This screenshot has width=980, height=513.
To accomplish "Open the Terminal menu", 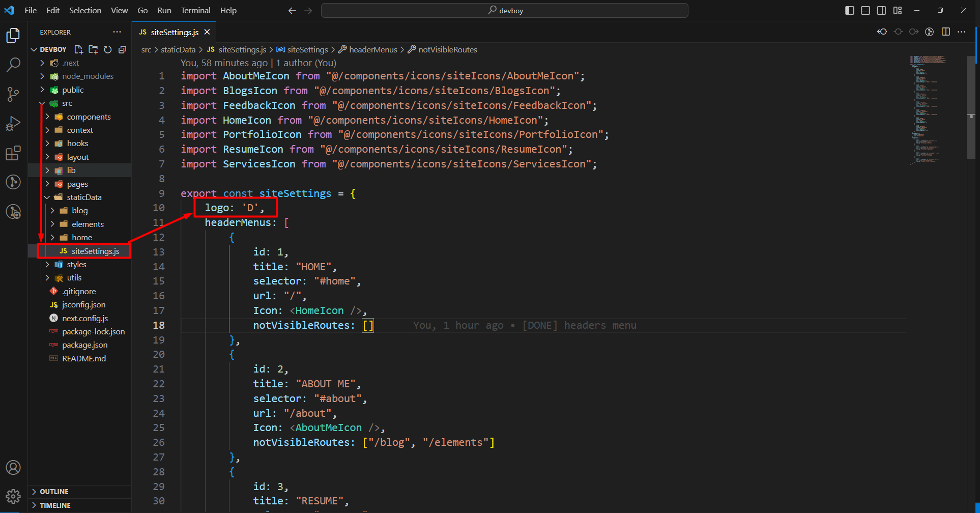I will tap(195, 10).
